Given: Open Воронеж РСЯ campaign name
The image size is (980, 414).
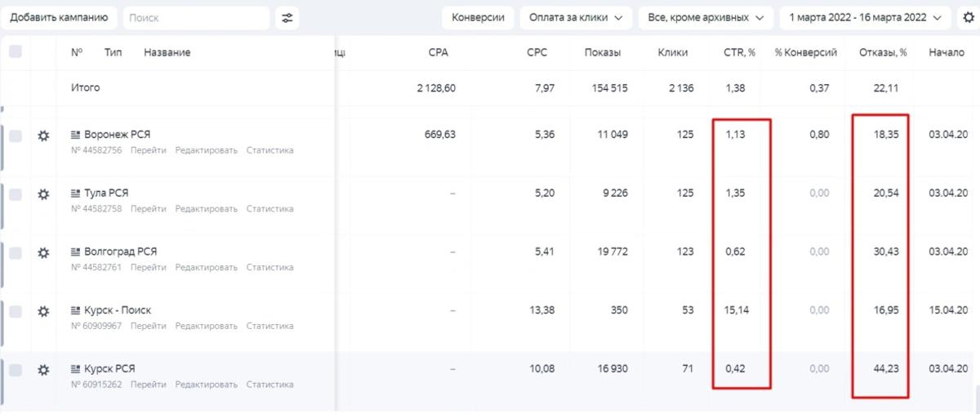Looking at the screenshot, I should tap(118, 135).
